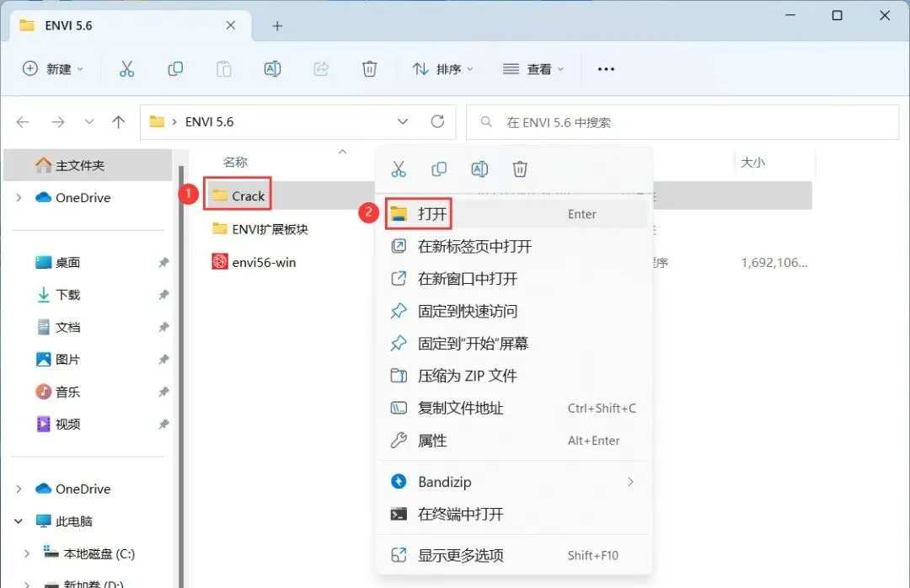
Task: Click the Delete trash icon in the toolbar
Action: (369, 69)
